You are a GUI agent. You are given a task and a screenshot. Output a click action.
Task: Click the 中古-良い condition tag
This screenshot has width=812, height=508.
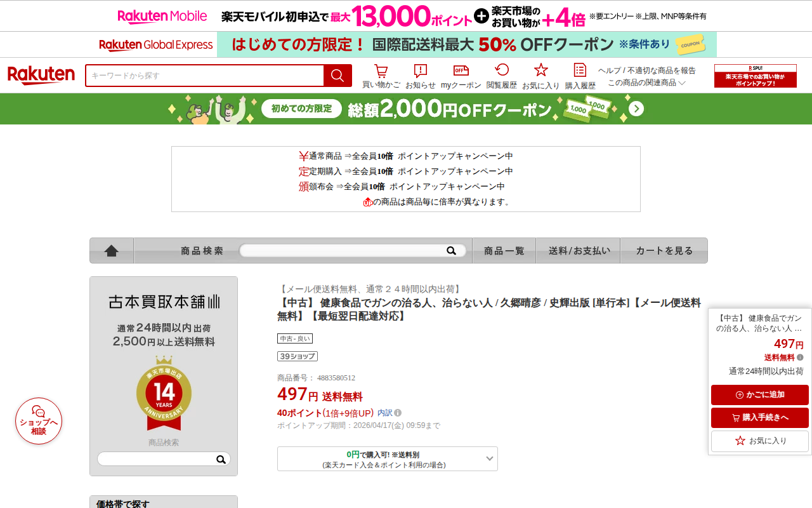point(295,338)
